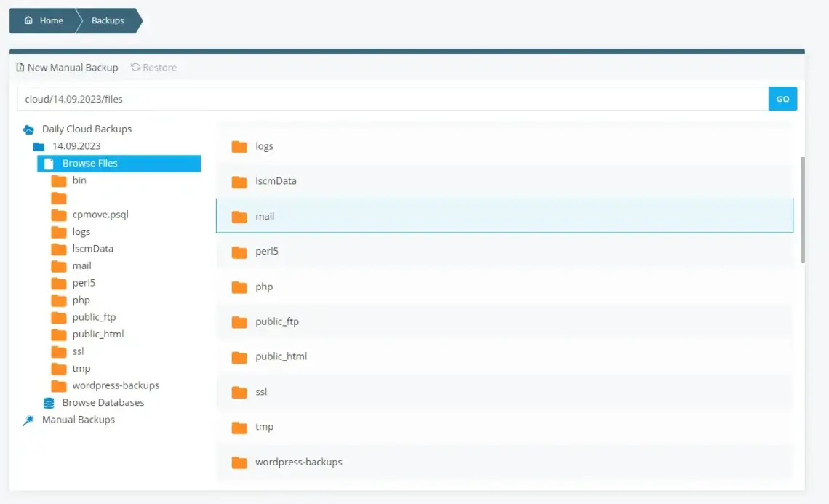Click the mail folder icon in the file list

point(240,216)
